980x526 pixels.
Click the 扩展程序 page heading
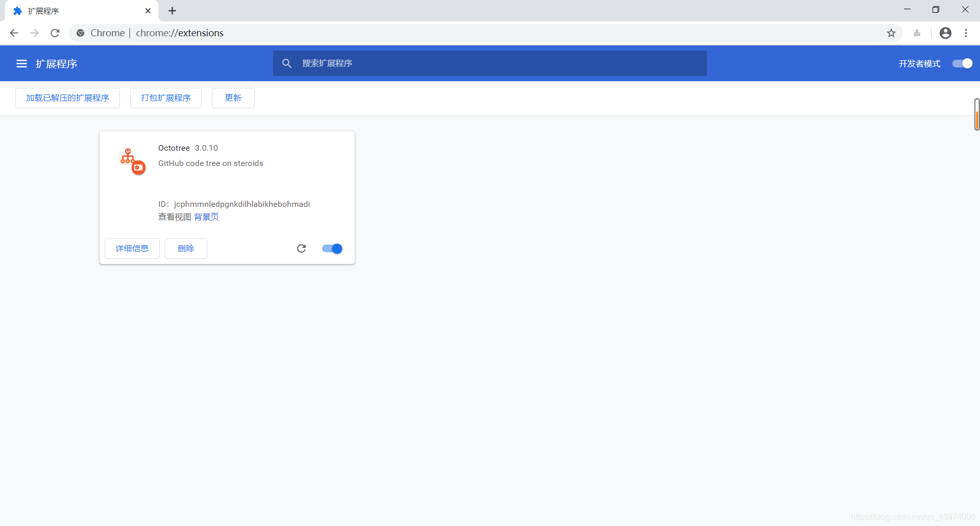[x=56, y=64]
